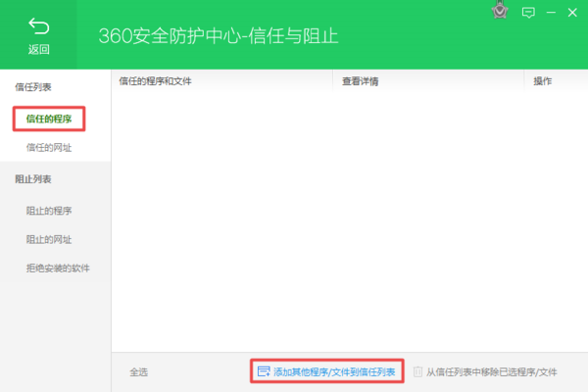Click the add-to-trust-list icon
This screenshot has width=588, height=392.
(264, 371)
